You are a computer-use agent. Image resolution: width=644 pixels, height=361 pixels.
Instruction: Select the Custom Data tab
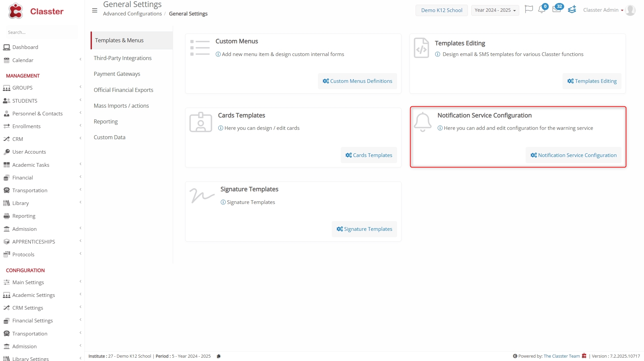(x=110, y=137)
